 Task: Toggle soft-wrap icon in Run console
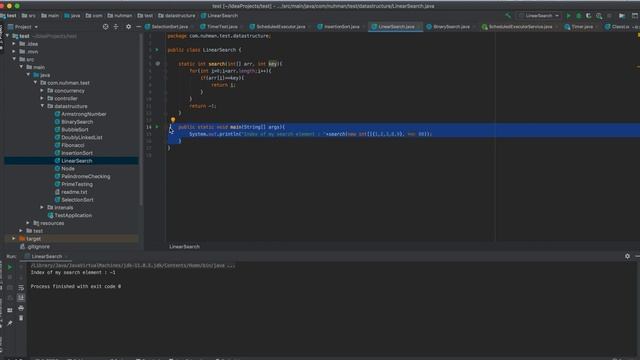(x=21, y=288)
